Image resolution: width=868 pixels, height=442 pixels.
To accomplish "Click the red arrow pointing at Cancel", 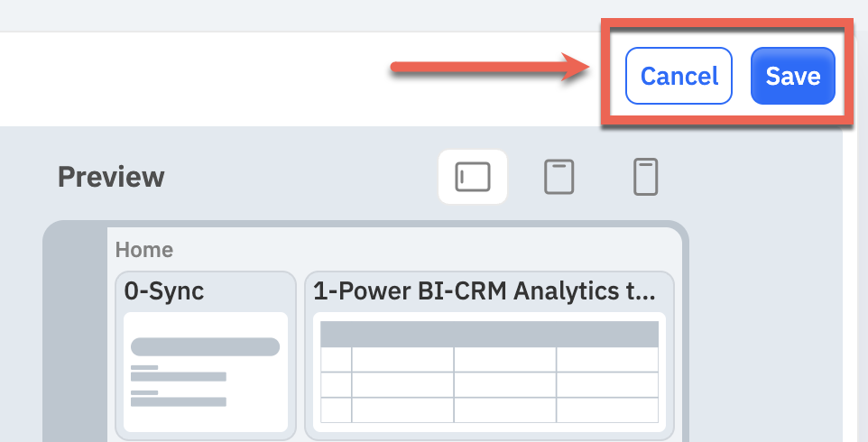I will pos(491,67).
